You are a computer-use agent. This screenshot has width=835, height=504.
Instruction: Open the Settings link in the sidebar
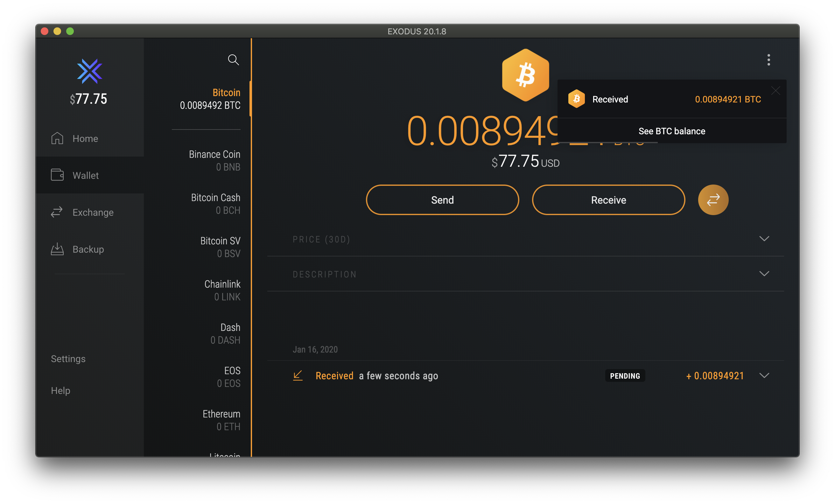tap(68, 358)
